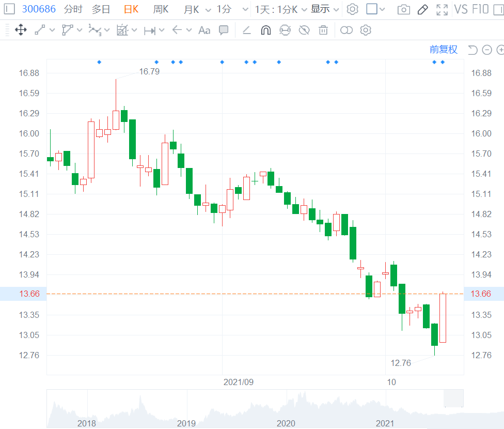The height and width of the screenshot is (429, 504).
Task: Select the wave polyline numbering tool
Action: tap(95, 30)
